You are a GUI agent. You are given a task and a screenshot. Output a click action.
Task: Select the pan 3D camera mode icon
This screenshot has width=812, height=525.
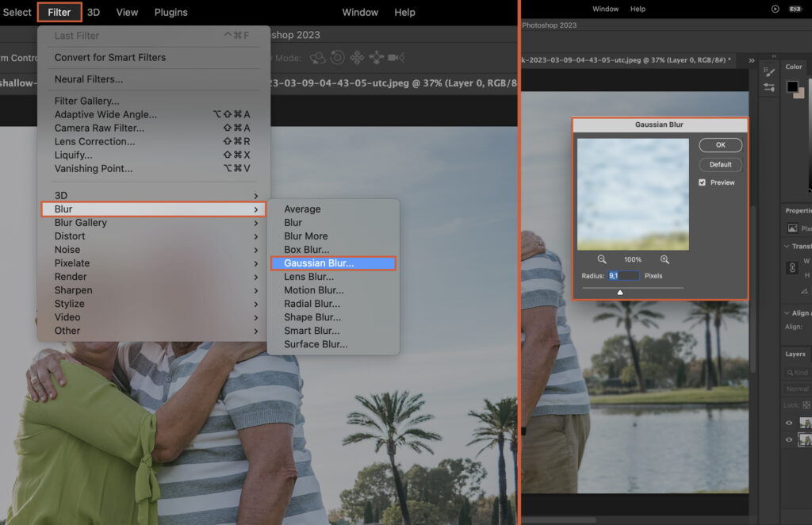tap(358, 58)
